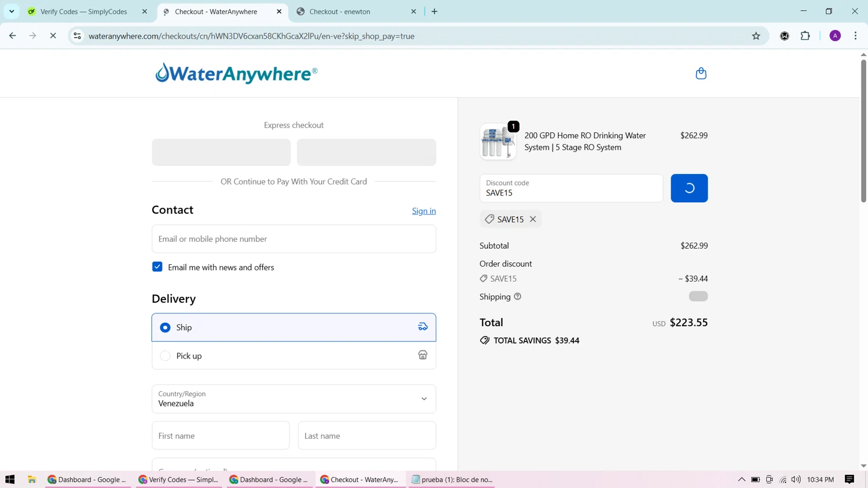Image resolution: width=868 pixels, height=488 pixels.
Task: Open the browser extensions puzzle icon
Action: (x=805, y=36)
